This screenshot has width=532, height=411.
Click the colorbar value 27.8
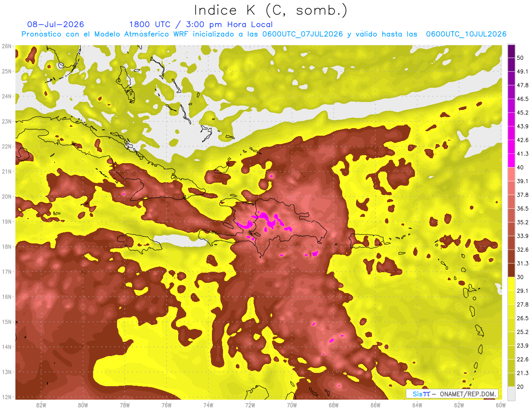pos(523,305)
